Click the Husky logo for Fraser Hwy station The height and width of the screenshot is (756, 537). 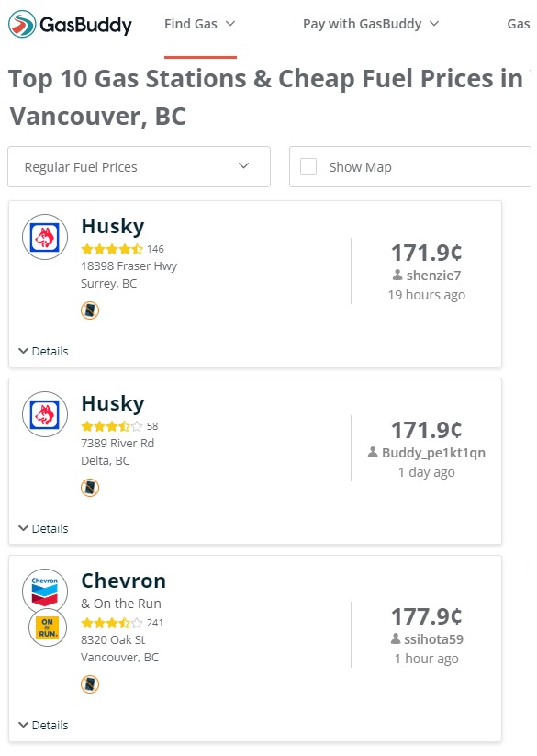pos(45,237)
